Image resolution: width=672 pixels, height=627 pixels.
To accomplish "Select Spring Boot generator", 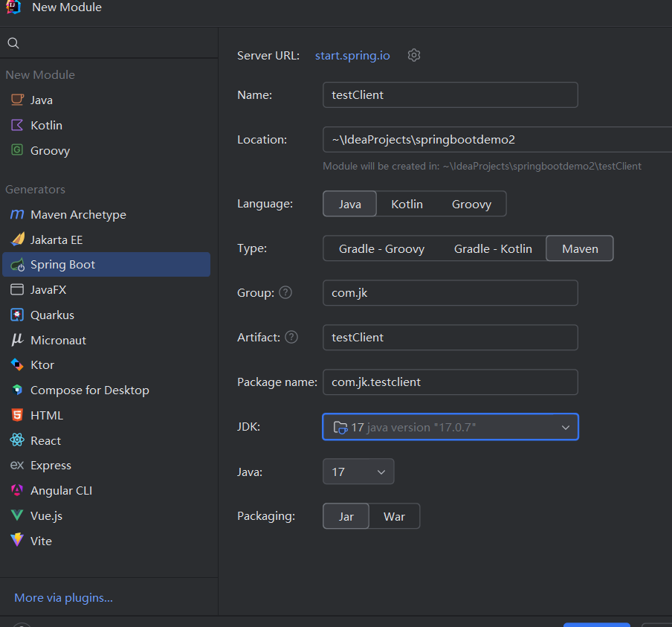I will click(106, 265).
